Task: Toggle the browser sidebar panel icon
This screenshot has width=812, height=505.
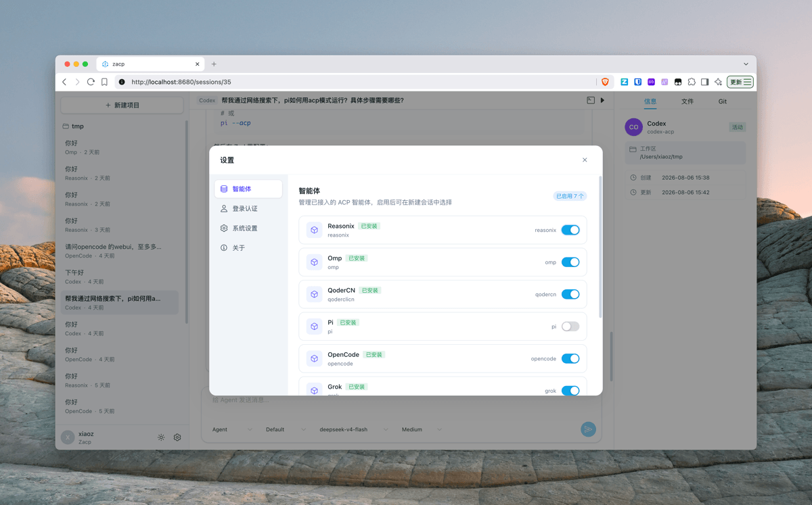Action: click(704, 82)
